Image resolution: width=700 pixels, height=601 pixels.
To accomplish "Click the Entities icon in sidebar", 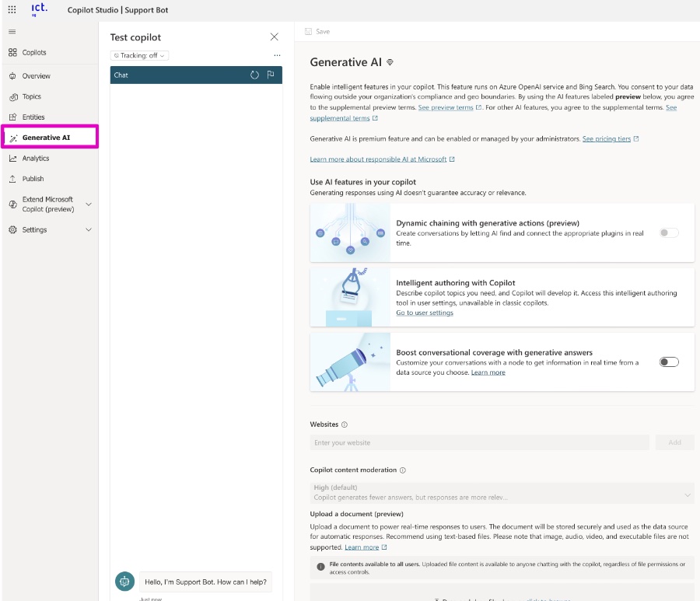I will point(12,117).
